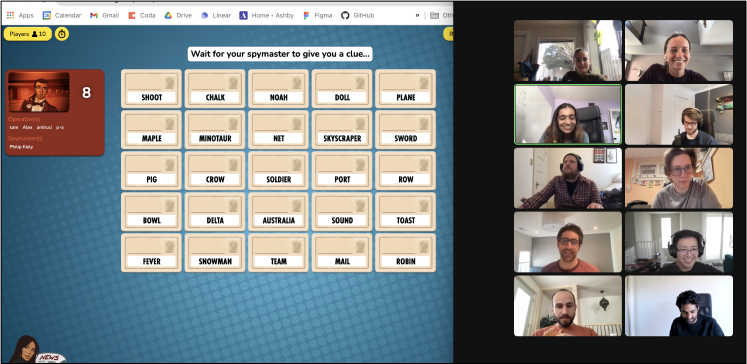Select the BOWL card

tap(151, 212)
